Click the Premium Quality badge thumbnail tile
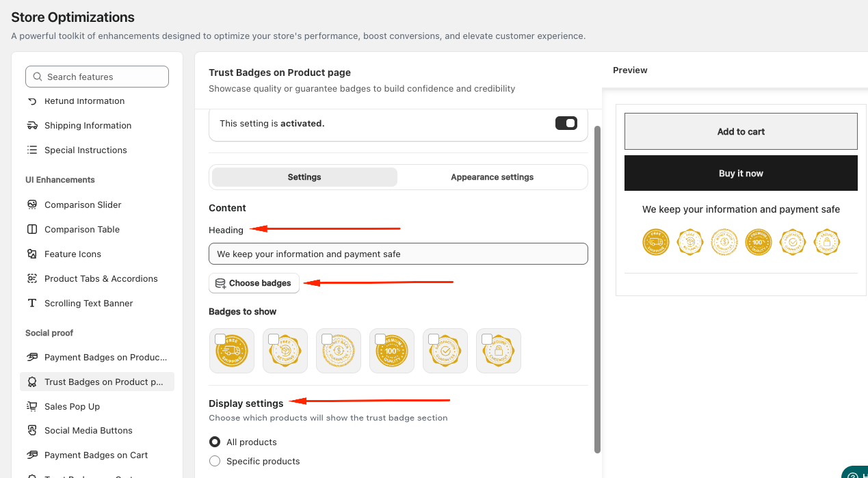Image resolution: width=868 pixels, height=478 pixels. click(x=392, y=351)
